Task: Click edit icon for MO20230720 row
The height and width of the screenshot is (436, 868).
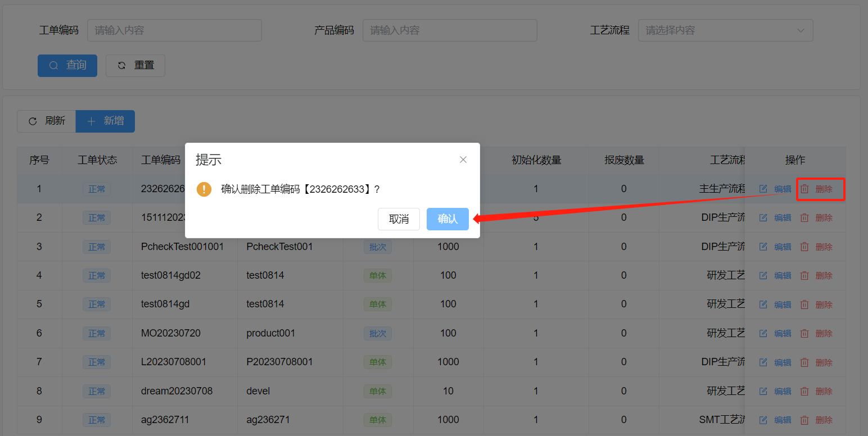Action: click(x=763, y=333)
